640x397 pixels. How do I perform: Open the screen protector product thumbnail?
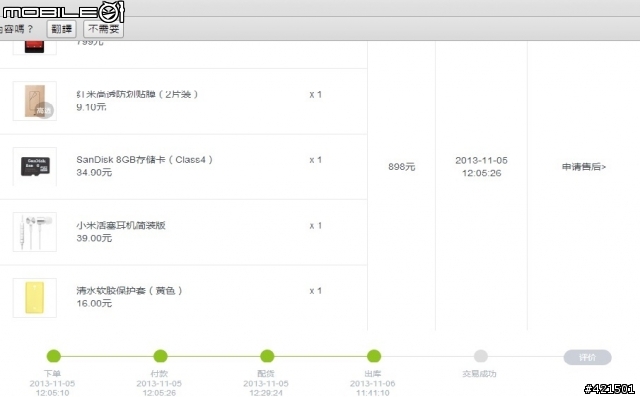35,101
